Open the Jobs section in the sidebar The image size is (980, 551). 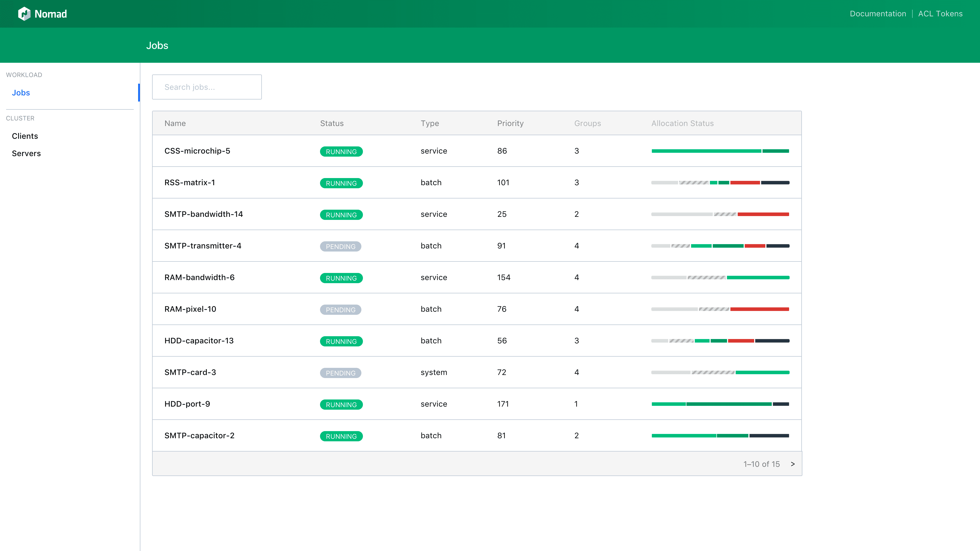coord(21,92)
